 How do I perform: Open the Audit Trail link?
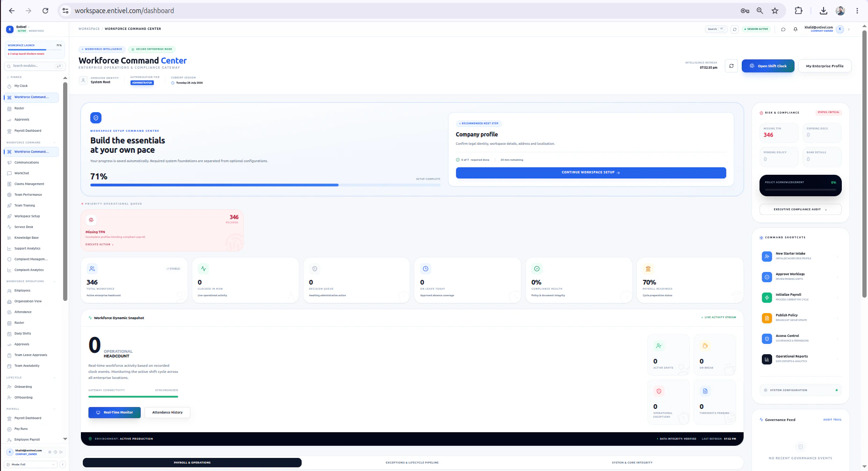(832, 420)
